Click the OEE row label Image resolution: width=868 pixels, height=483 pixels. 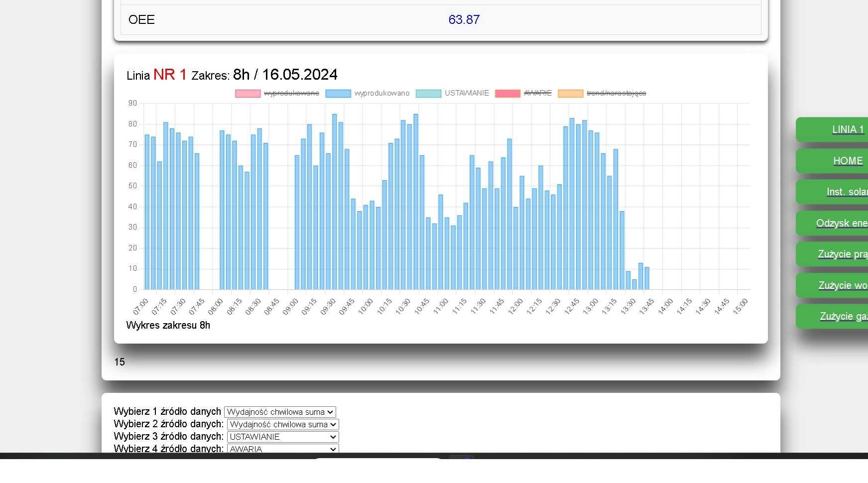(x=141, y=19)
